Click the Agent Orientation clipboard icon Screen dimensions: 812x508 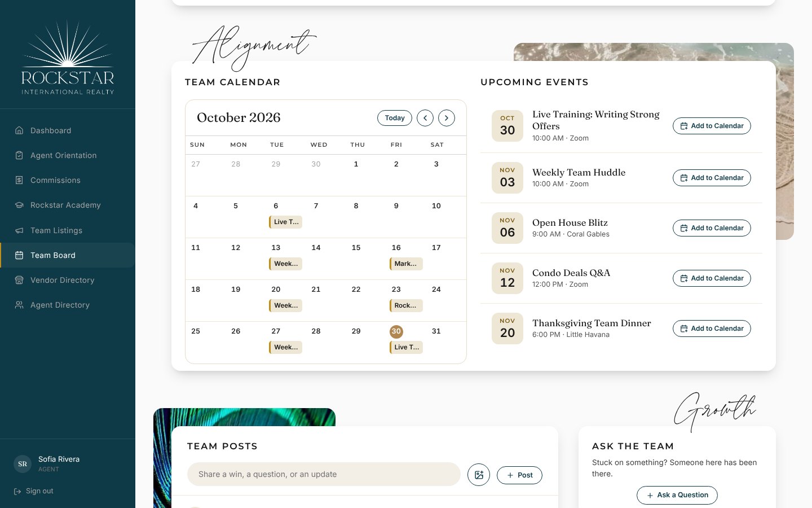(x=19, y=155)
